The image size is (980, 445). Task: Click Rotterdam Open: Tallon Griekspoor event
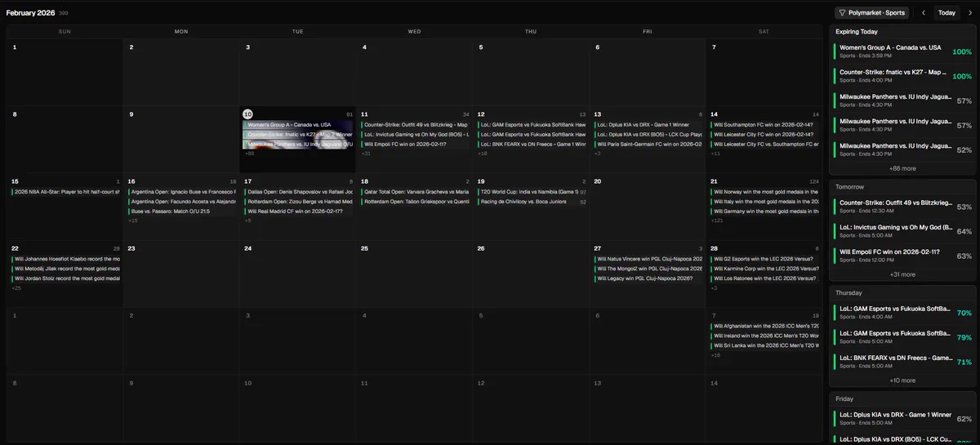(x=415, y=202)
